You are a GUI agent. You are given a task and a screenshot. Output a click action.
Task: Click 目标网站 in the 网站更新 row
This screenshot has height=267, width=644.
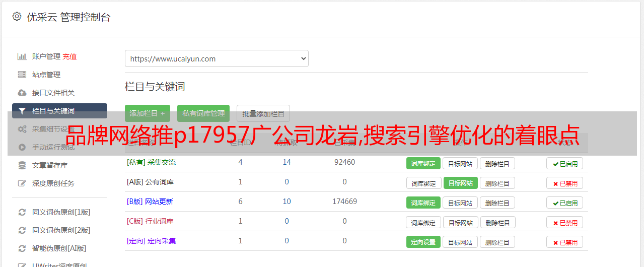460,203
